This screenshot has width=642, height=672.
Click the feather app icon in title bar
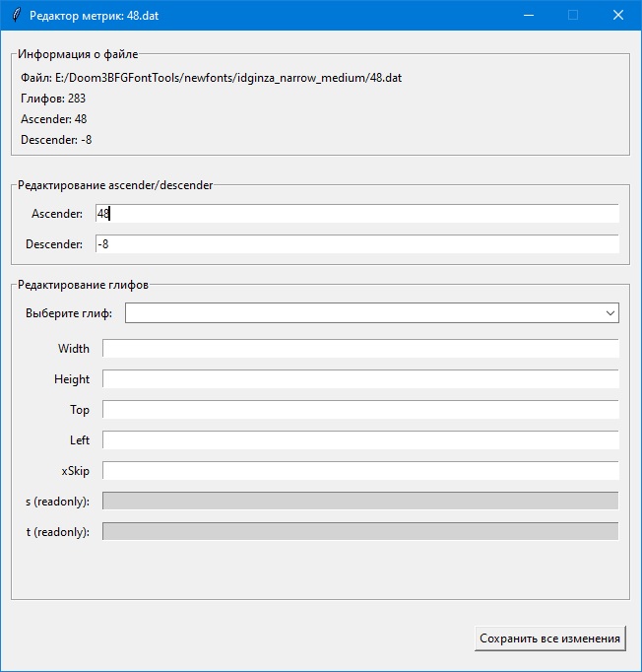click(16, 15)
